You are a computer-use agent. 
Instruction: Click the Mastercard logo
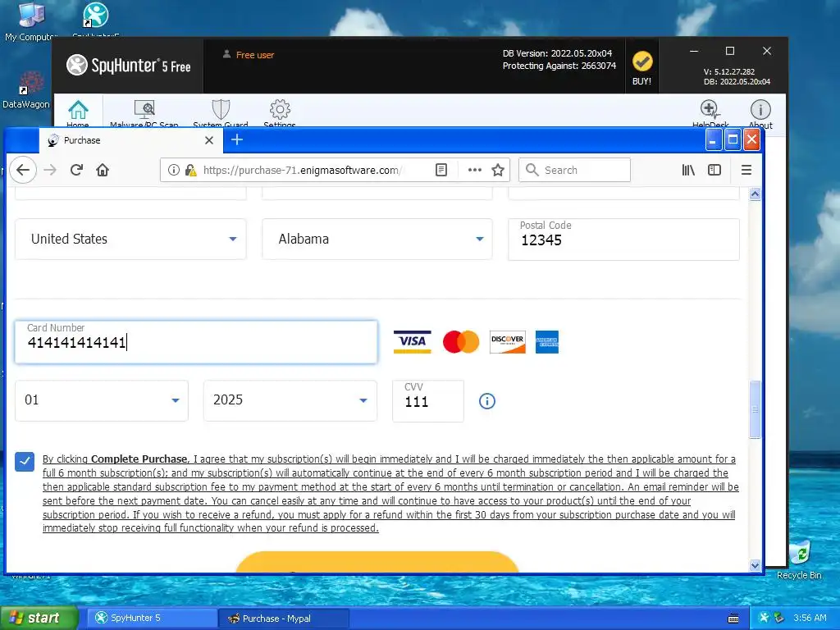(x=461, y=342)
